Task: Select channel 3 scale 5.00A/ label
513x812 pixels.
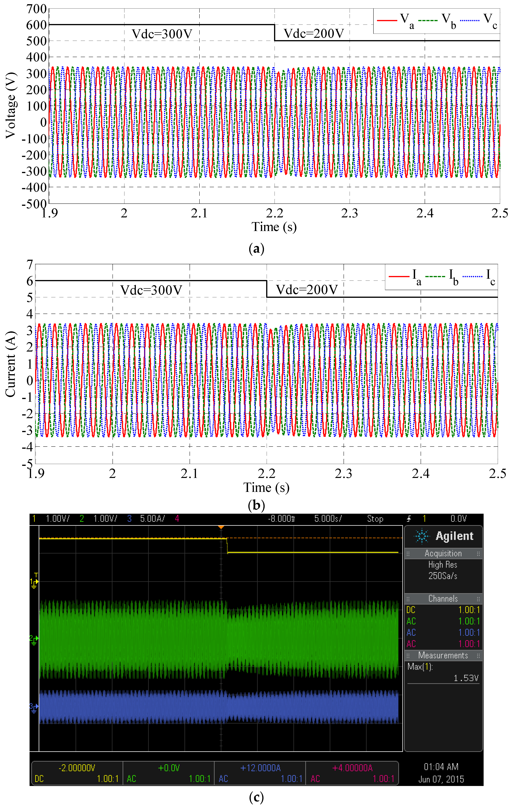Action: (x=152, y=519)
